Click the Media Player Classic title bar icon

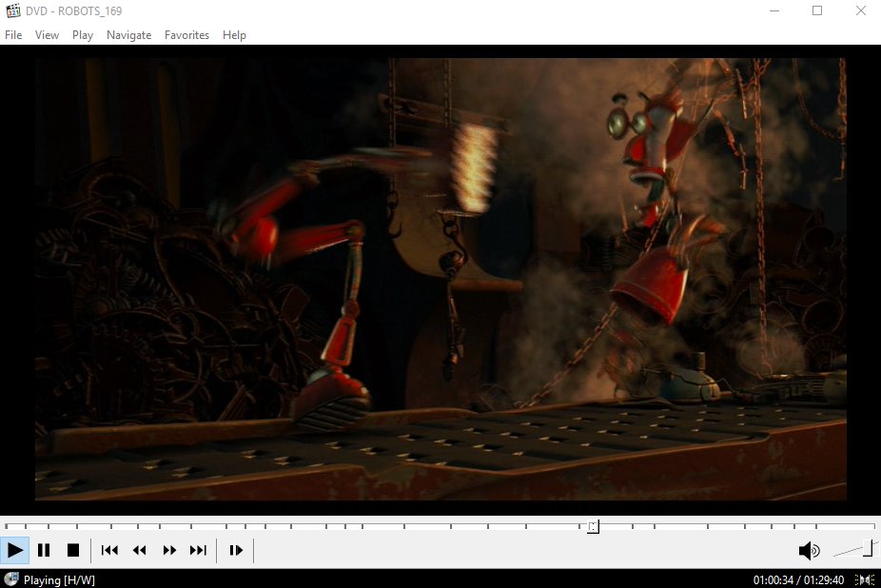(x=13, y=10)
